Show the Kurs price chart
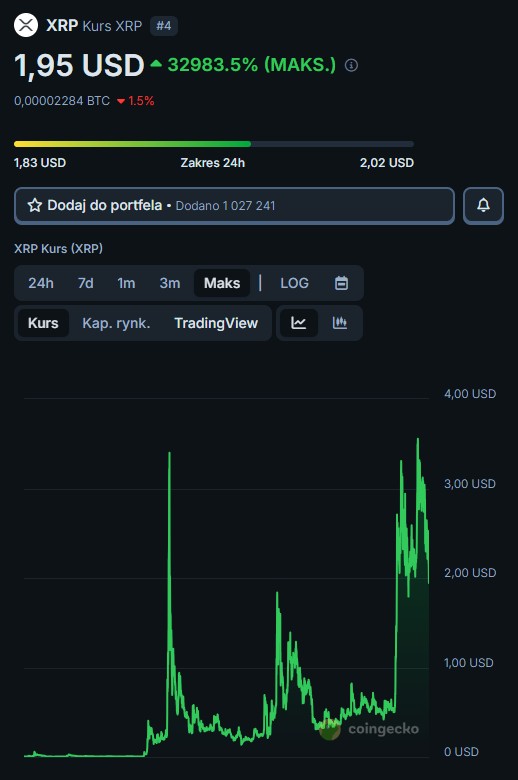518x780 pixels. (43, 323)
